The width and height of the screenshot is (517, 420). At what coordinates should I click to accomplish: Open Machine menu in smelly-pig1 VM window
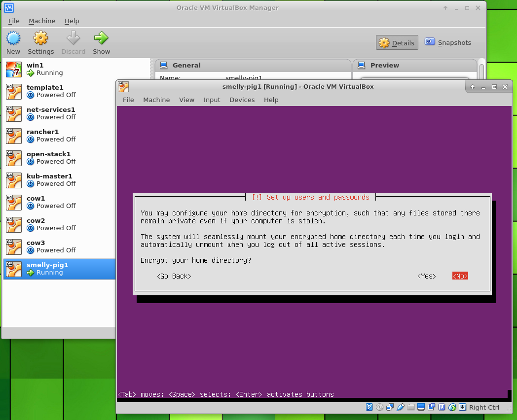click(156, 100)
